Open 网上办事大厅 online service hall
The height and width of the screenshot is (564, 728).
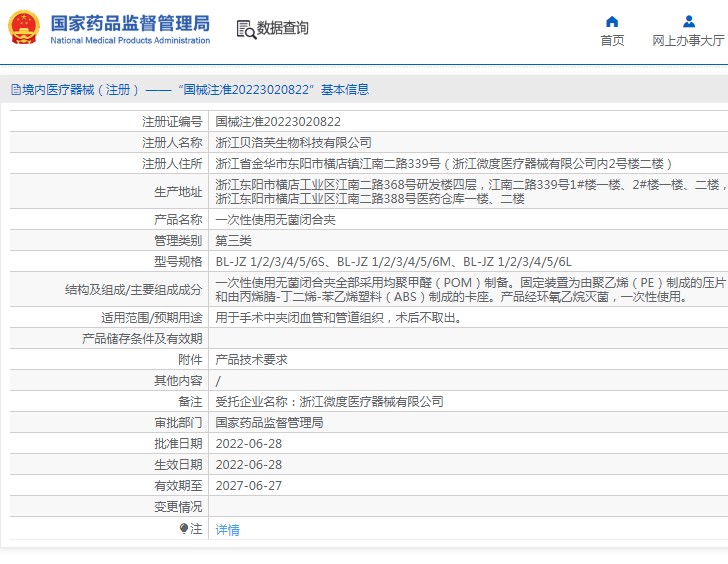(689, 40)
